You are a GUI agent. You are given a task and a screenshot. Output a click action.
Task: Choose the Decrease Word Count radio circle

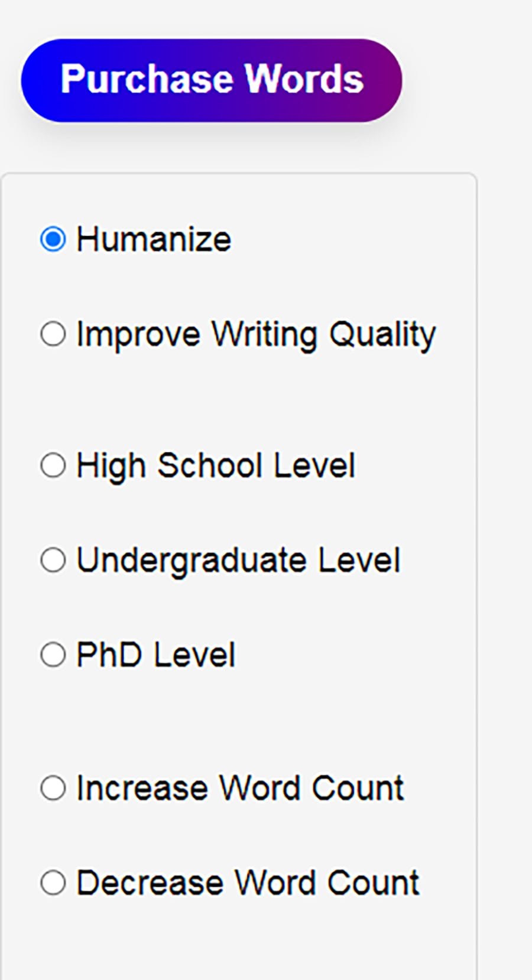click(x=53, y=883)
